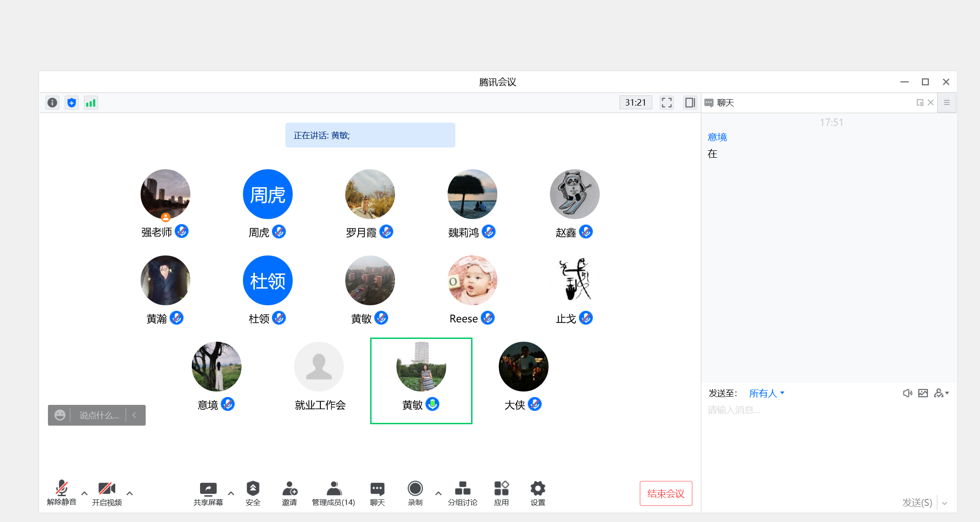Click the Invite (邀请) icon
The image size is (980, 522).
(x=289, y=489)
